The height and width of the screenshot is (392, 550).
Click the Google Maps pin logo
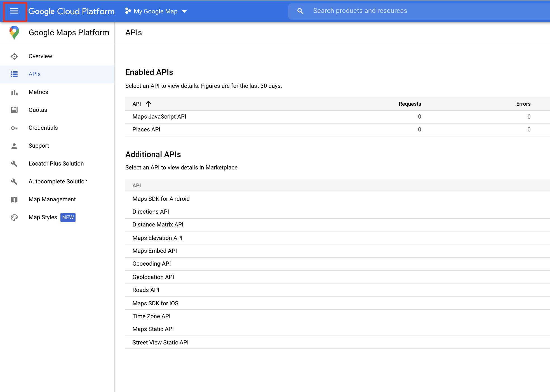(x=14, y=32)
